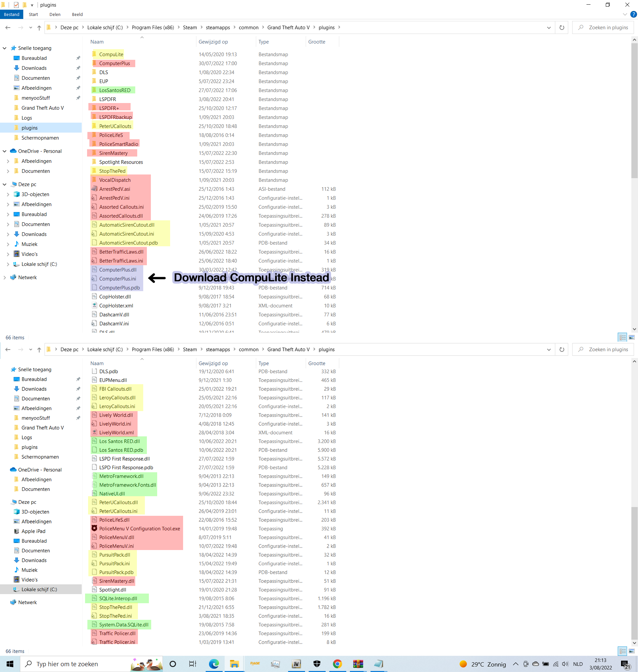Click the Back arrow in the top explorer window
The image size is (638, 672).
point(8,28)
